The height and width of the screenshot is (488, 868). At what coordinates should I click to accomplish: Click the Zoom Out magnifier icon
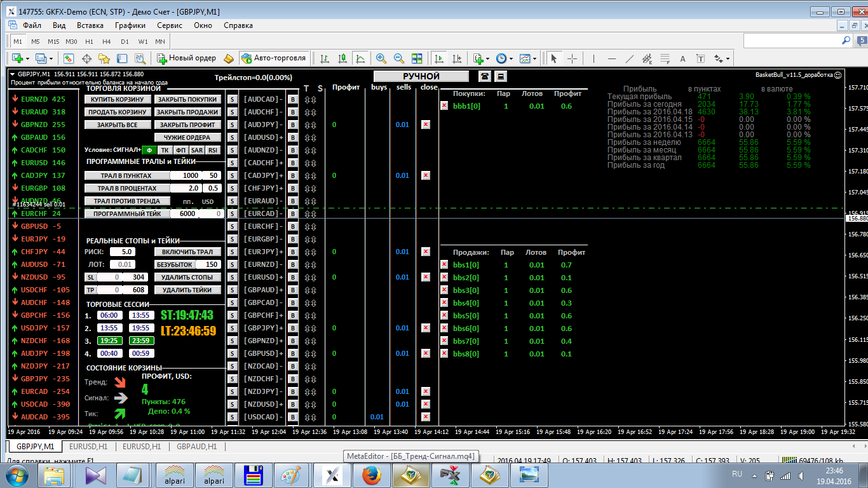click(x=399, y=58)
